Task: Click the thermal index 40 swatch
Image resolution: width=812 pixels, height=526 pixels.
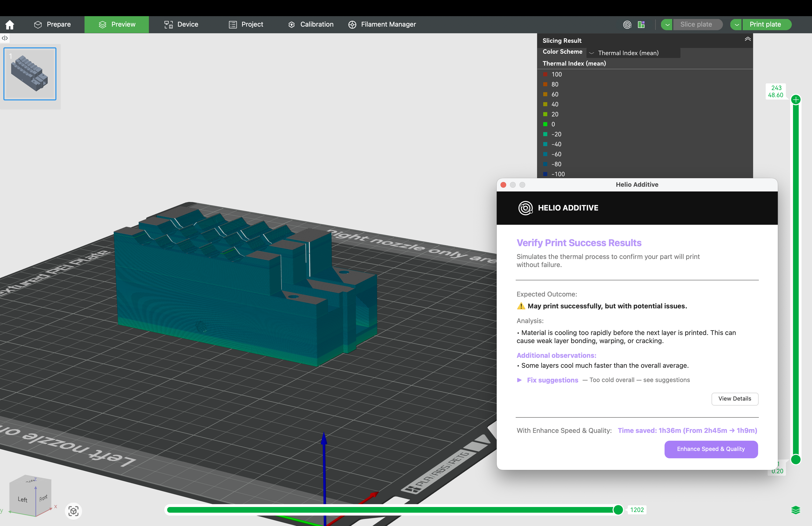Action: pyautogui.click(x=545, y=104)
